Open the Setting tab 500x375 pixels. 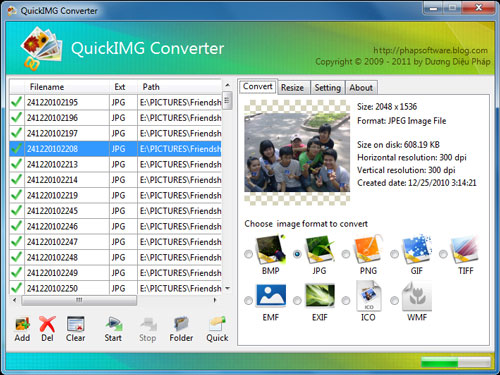(x=328, y=88)
